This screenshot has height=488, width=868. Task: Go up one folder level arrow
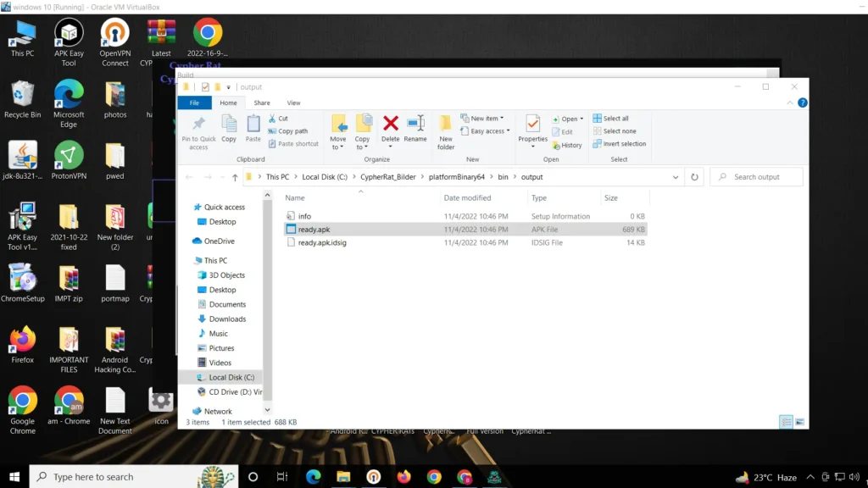click(x=235, y=177)
